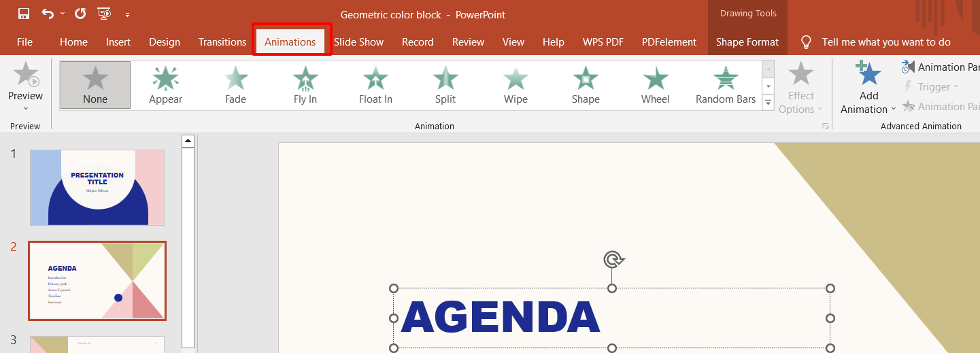980x353 pixels.
Task: Click the Tell me lightbulb icon
Action: click(x=807, y=42)
